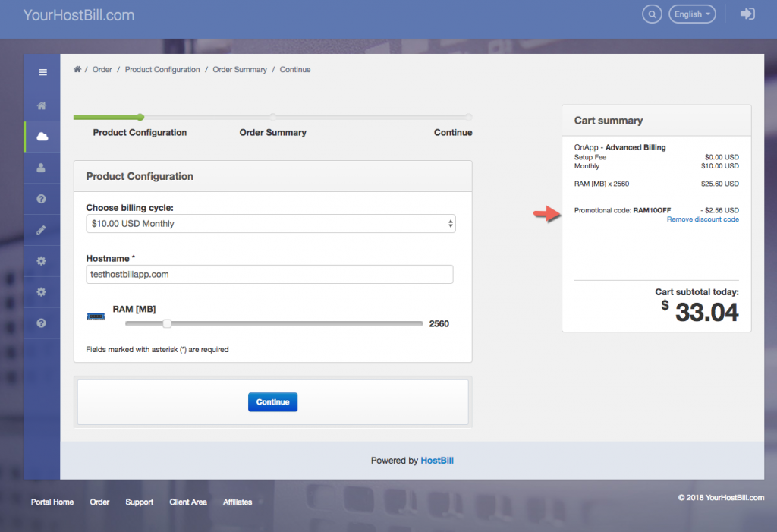Open the English language dropdown
Viewport: 777px width, 532px height.
click(692, 14)
